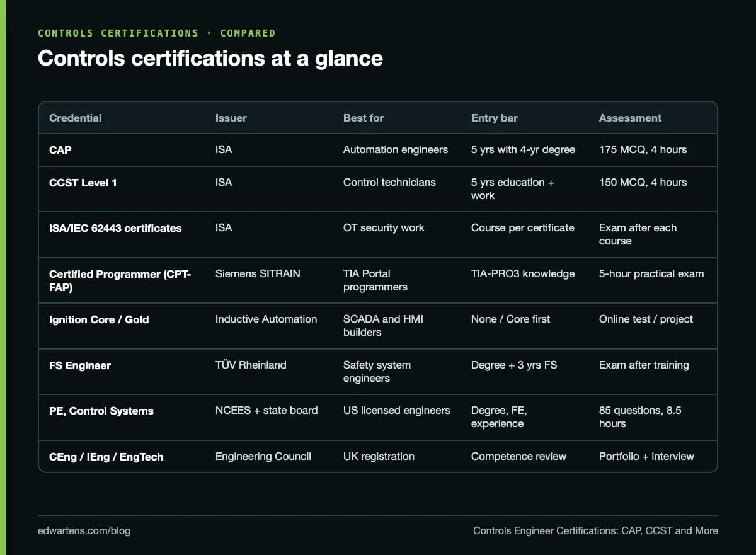The width and height of the screenshot is (756, 555).
Task: Click the 'CONTROLS CERTIFICATIONS · COMPARED' overline text
Action: click(157, 33)
